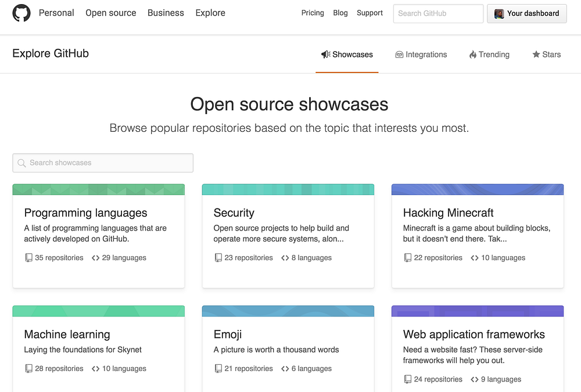Image resolution: width=581 pixels, height=392 pixels.
Task: Open the Security showcase title
Action: coord(234,213)
